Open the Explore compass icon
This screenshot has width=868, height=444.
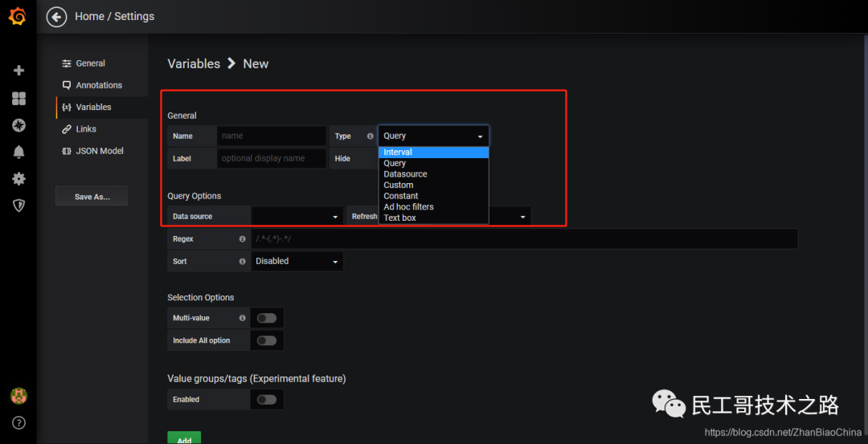tap(18, 125)
